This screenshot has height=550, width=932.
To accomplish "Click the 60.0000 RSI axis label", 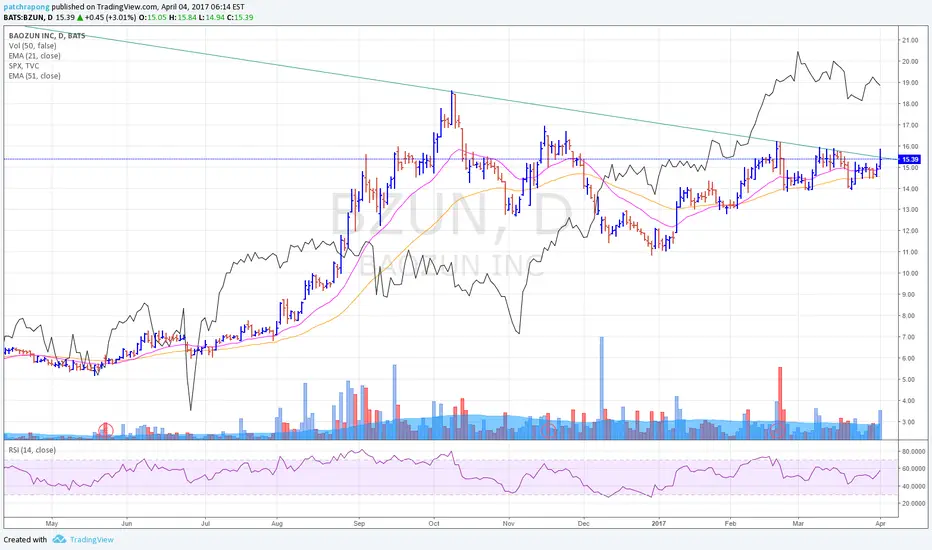I will [x=914, y=469].
